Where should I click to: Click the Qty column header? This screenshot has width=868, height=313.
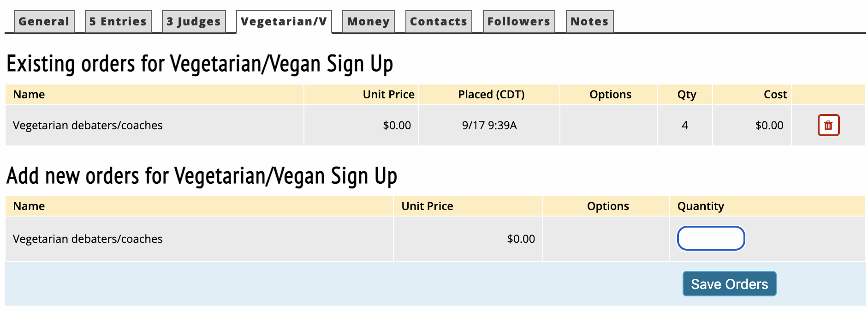tap(686, 95)
